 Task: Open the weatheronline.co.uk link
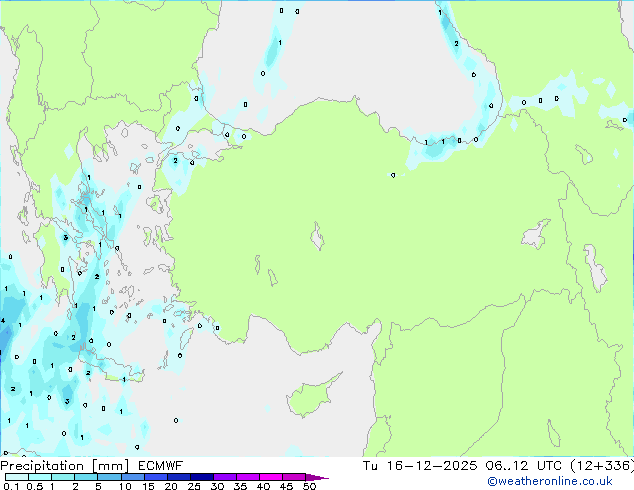550,481
